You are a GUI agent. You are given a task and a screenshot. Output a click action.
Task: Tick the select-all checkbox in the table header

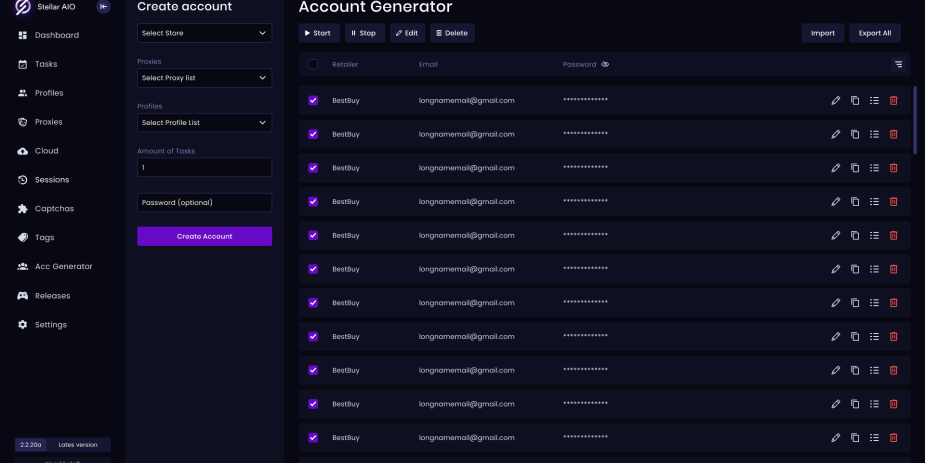pos(313,64)
